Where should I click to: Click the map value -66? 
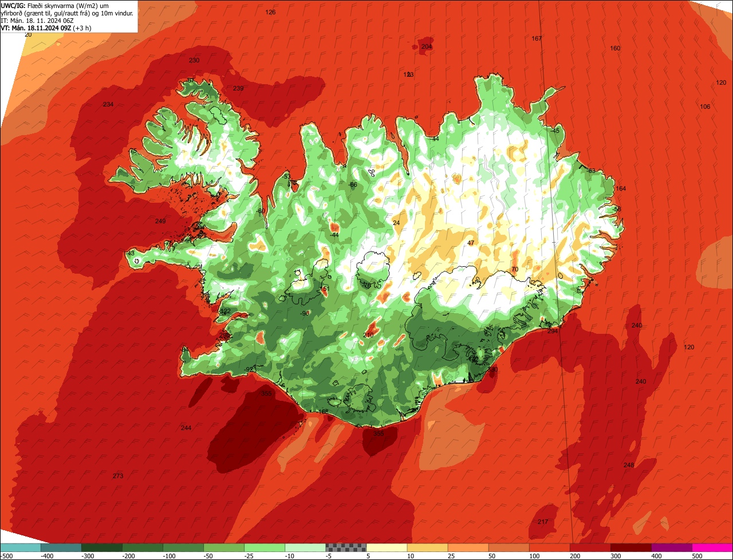coord(353,184)
